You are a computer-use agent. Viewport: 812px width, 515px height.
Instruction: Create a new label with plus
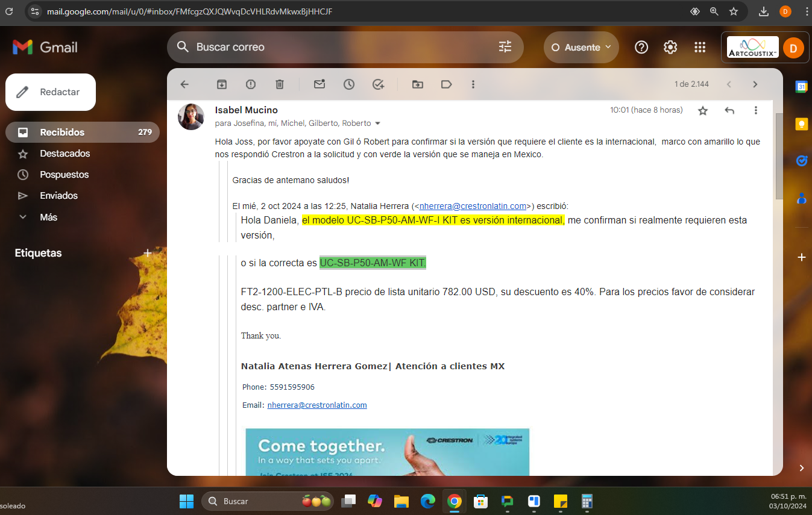click(x=148, y=253)
